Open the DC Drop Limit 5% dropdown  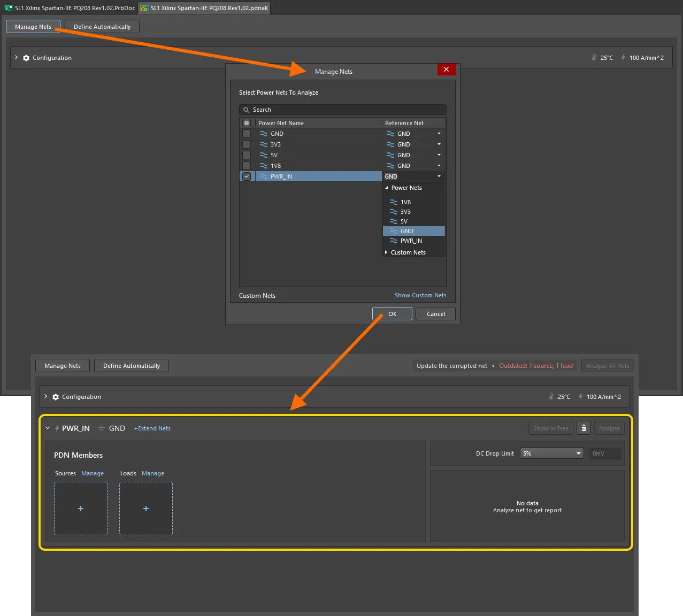(551, 453)
